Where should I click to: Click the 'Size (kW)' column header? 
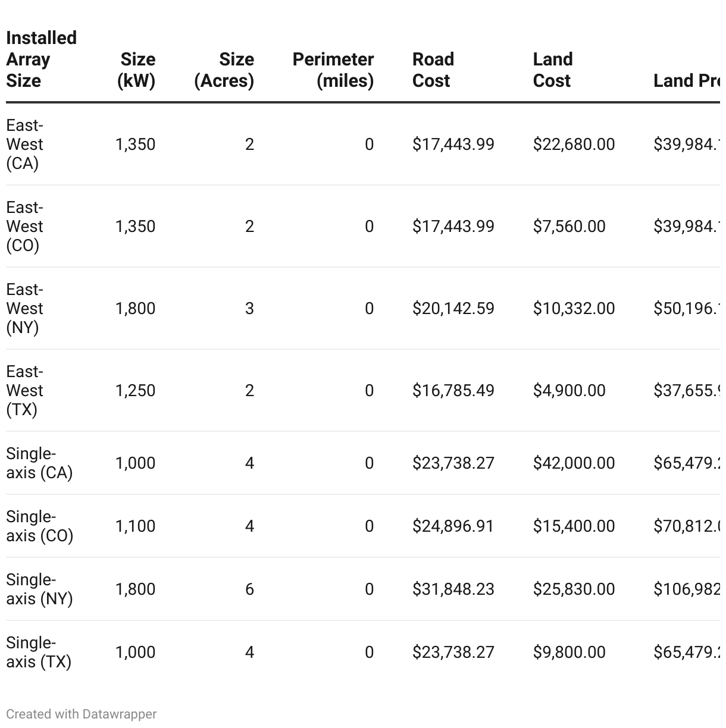click(x=137, y=70)
